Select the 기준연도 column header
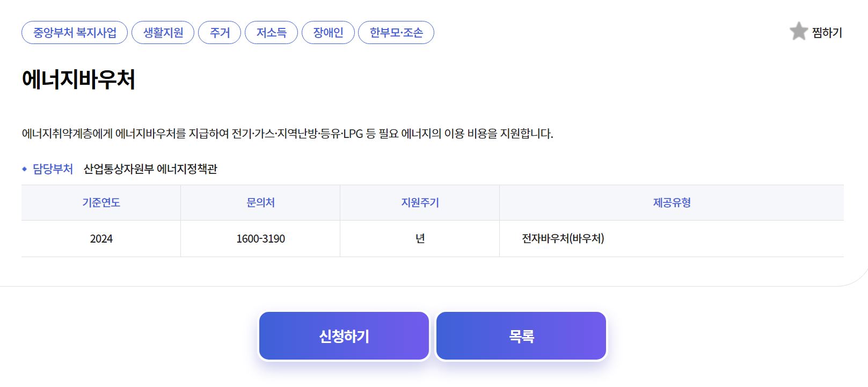The image size is (868, 387). (101, 202)
